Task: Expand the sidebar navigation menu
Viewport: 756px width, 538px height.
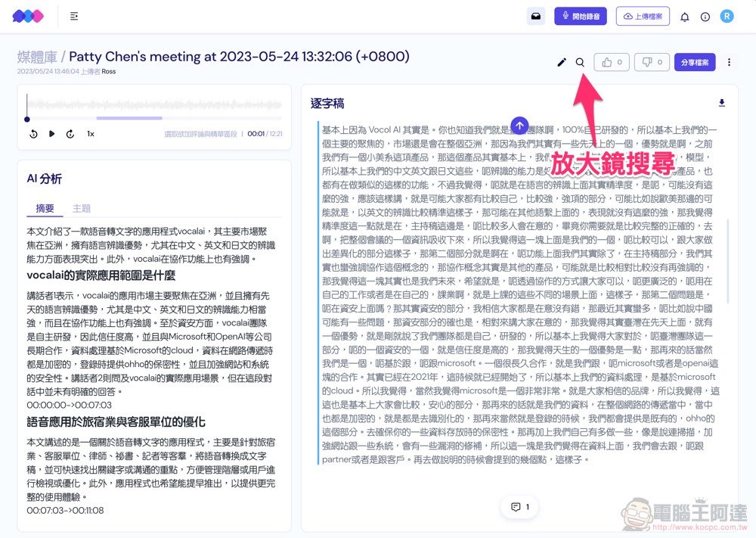Action: 74,16
